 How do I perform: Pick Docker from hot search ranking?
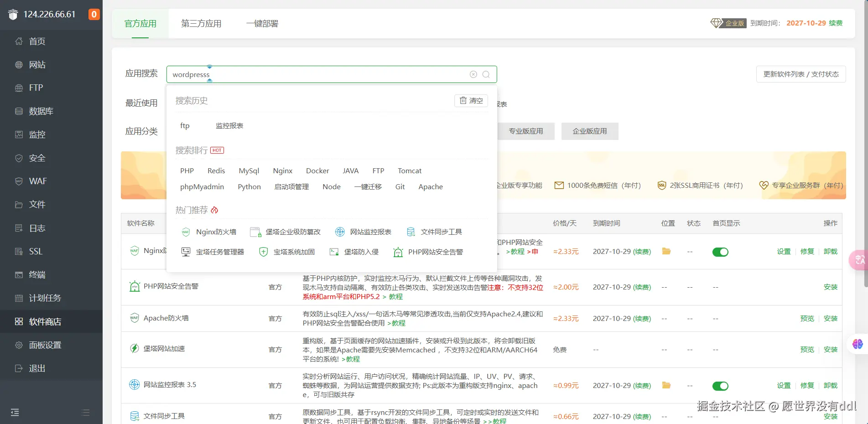click(x=317, y=171)
